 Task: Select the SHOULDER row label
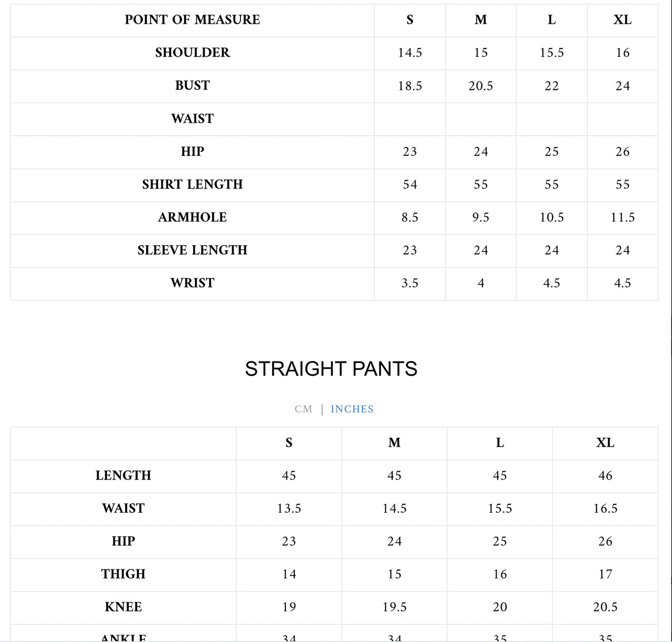pyautogui.click(x=193, y=53)
